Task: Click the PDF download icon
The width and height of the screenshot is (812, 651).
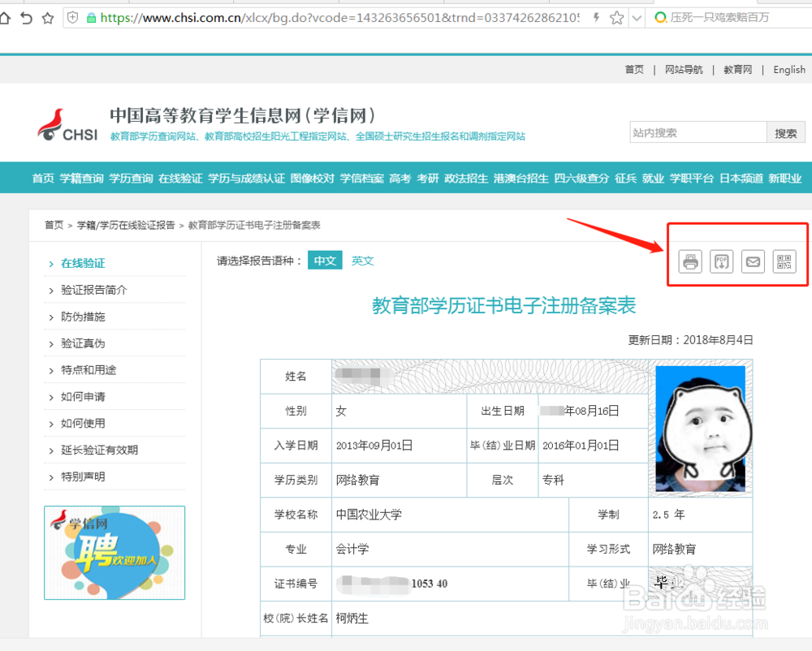Action: coord(721,261)
